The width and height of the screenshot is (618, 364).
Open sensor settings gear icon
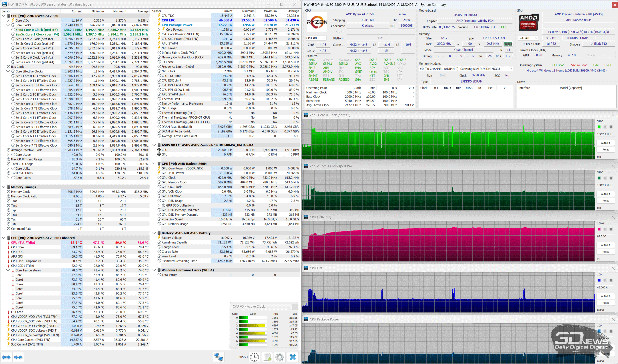(x=280, y=357)
